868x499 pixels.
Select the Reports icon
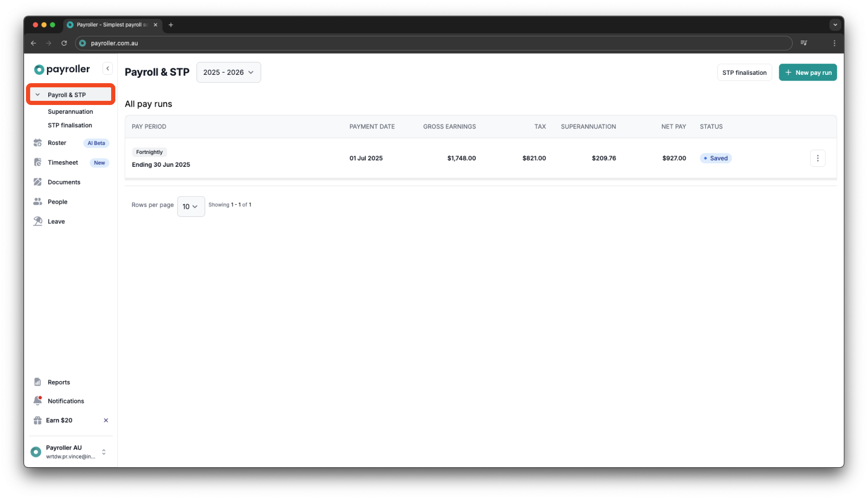coord(38,382)
